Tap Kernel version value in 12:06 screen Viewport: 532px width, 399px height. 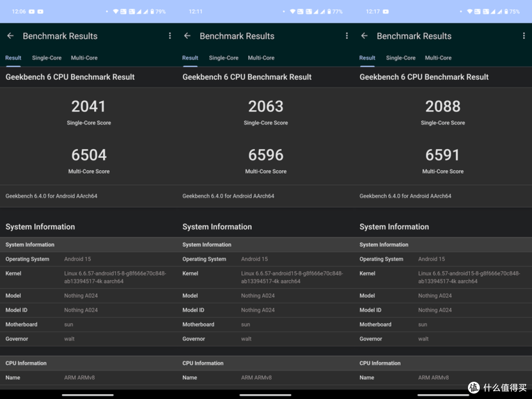115,277
